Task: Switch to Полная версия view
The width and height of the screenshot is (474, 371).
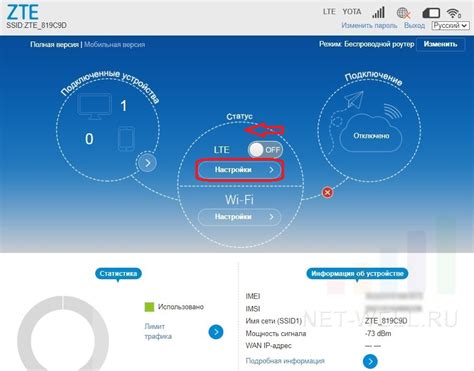Action: point(54,44)
